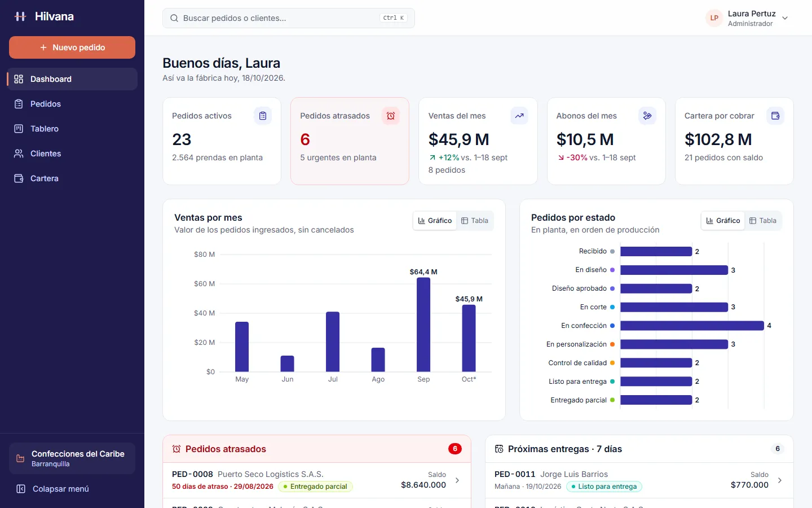
Task: Click the Entregado parcial status badge
Action: [x=315, y=487]
